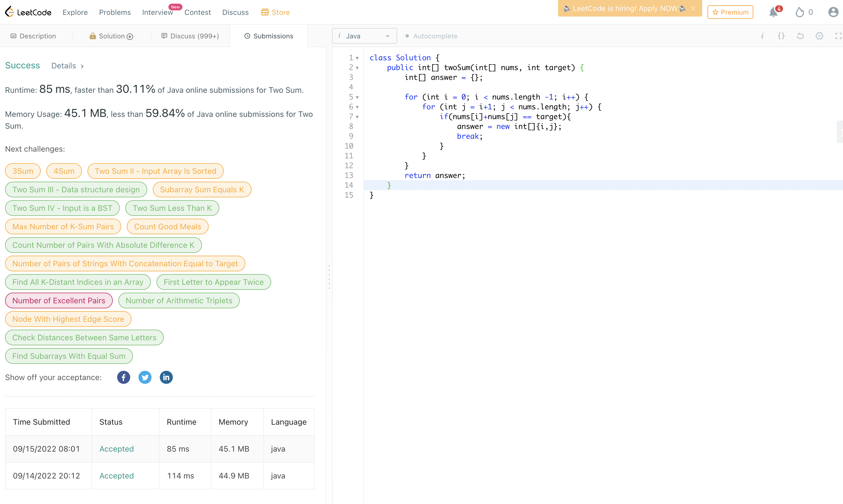Toggle the Autocomplete option

(432, 36)
